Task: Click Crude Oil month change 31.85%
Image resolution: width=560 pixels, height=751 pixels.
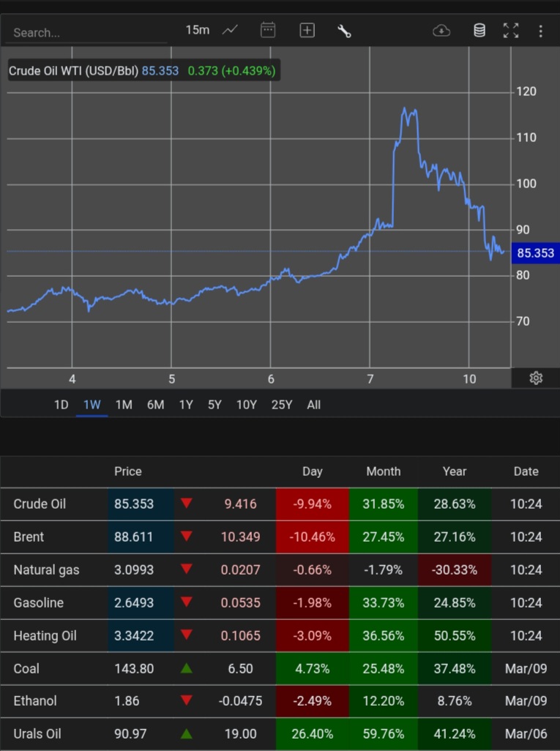Action: coord(384,504)
